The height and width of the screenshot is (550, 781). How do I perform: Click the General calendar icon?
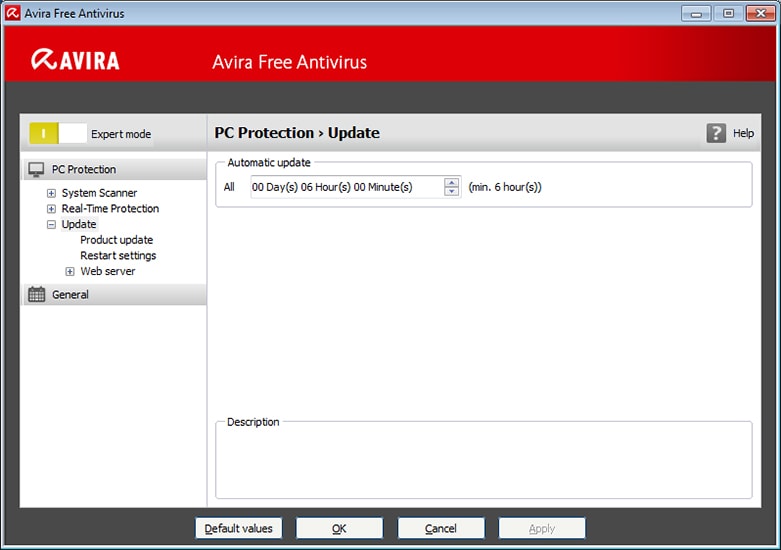pyautogui.click(x=36, y=294)
